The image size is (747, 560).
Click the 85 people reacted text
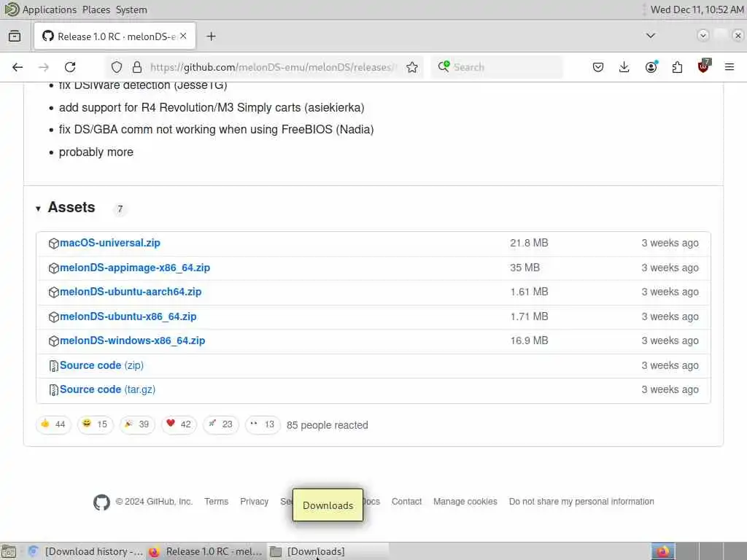click(x=328, y=425)
